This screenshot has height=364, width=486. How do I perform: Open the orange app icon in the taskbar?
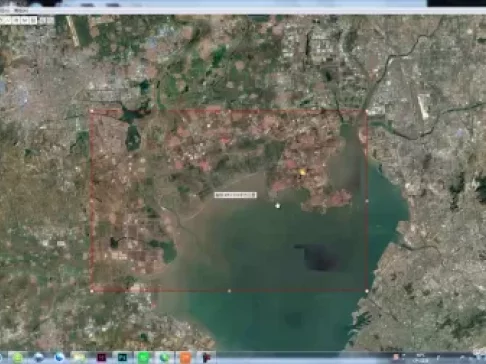tap(185, 357)
